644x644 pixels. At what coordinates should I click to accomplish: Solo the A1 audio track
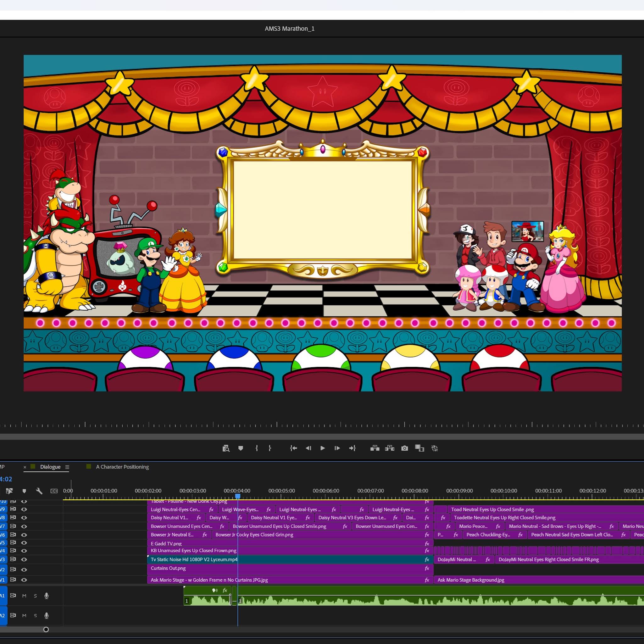coord(35,596)
